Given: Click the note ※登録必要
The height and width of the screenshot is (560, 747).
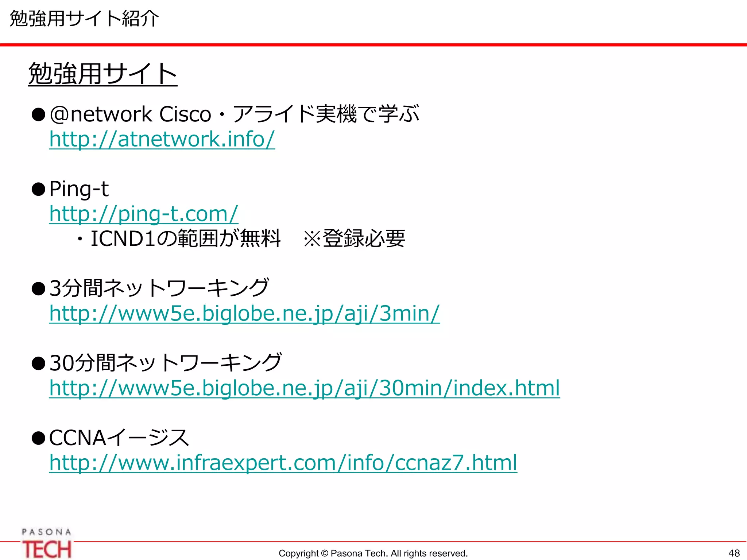Looking at the screenshot, I should point(354,238).
